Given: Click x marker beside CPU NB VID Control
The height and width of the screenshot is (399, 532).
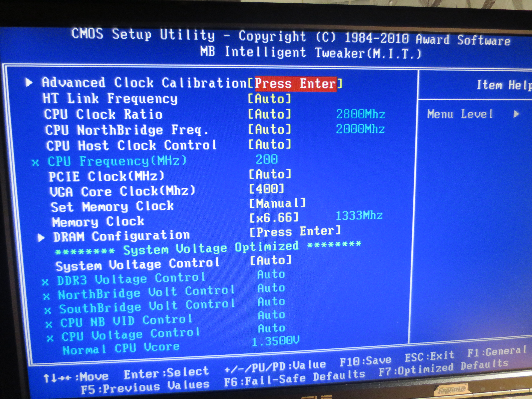Looking at the screenshot, I should pyautogui.click(x=49, y=325).
